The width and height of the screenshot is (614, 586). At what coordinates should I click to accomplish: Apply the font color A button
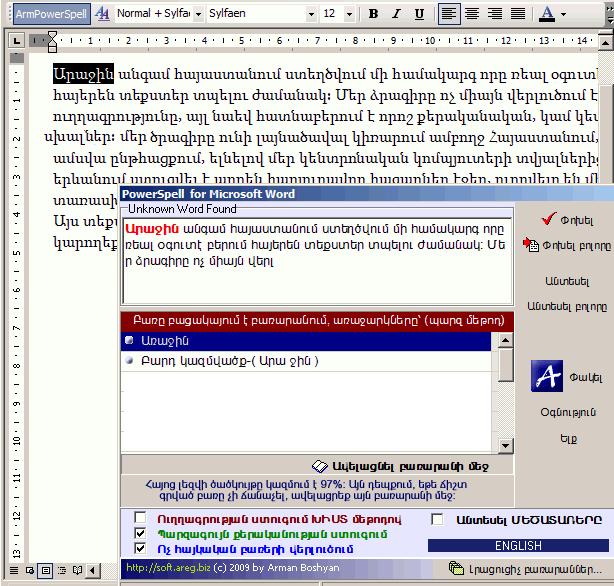pos(547,14)
